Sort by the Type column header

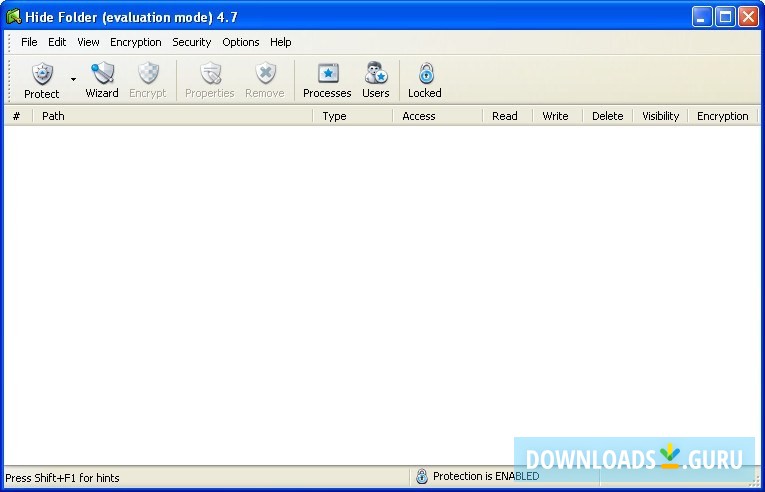point(353,116)
